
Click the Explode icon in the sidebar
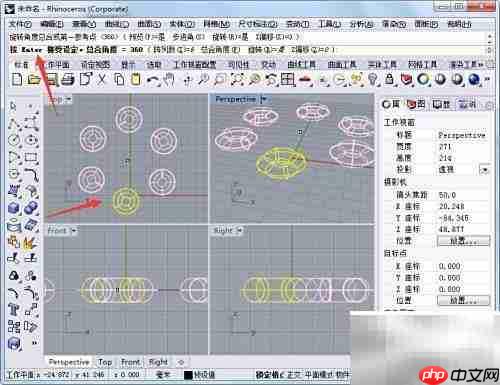coord(31,242)
